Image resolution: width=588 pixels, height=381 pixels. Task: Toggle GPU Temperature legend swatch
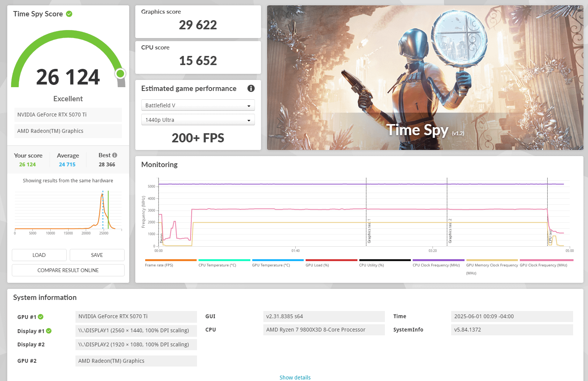click(x=278, y=260)
